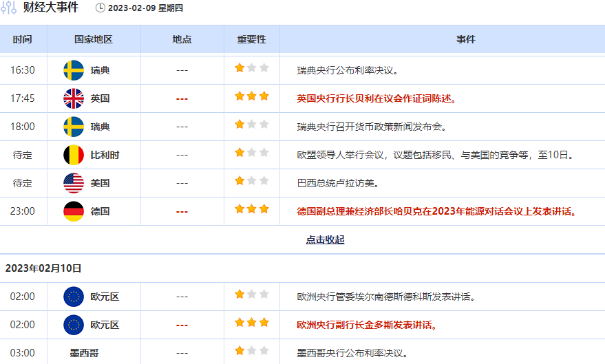The image size is (605, 364).
Task: Click the Sweden flag in the 18:00 row
Action: (74, 127)
